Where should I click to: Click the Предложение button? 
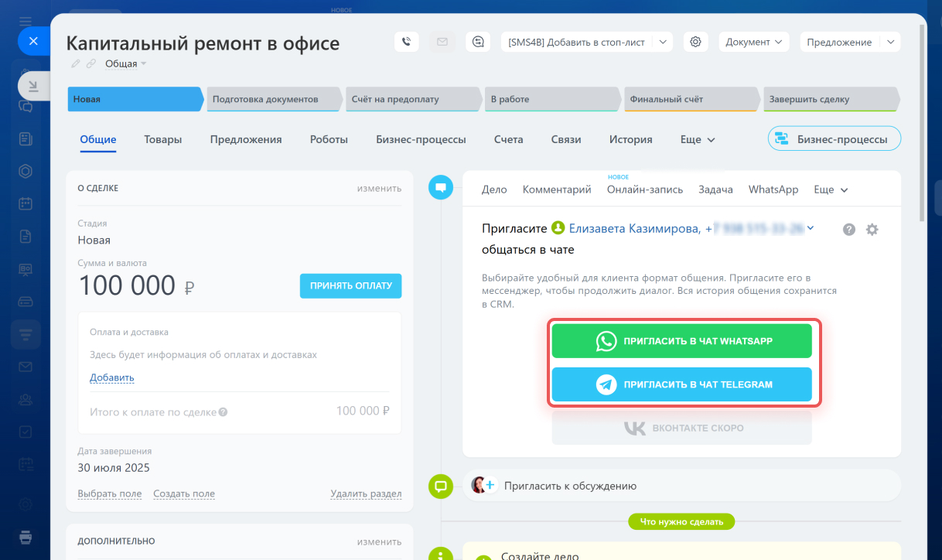click(839, 42)
